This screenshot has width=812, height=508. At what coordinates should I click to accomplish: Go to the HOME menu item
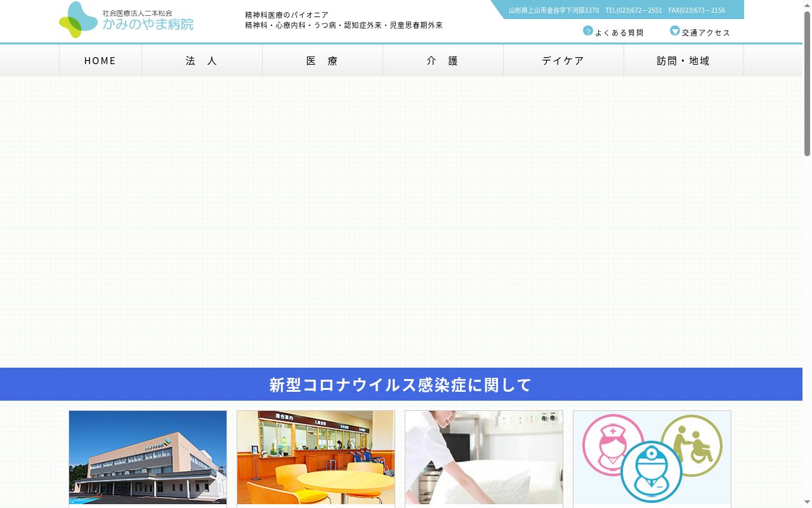[x=100, y=60]
